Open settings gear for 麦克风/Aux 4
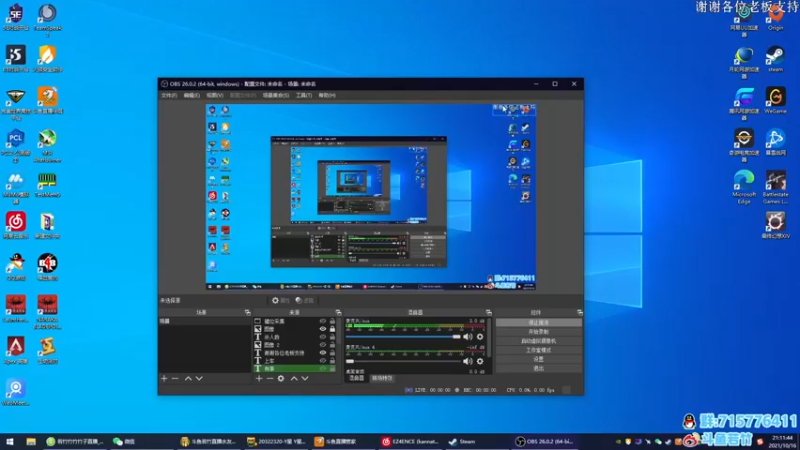The image size is (800, 450). coord(480,361)
